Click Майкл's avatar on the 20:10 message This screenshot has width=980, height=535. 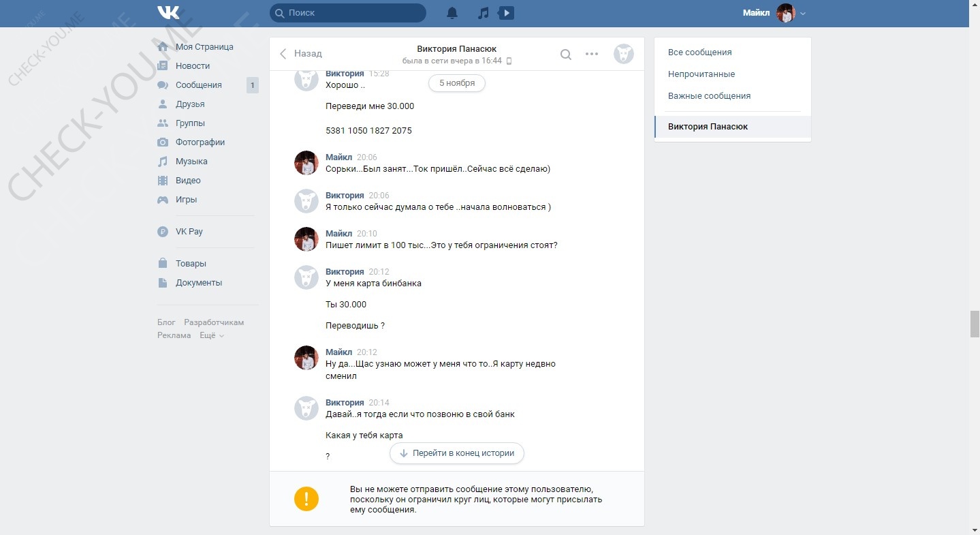click(x=306, y=239)
